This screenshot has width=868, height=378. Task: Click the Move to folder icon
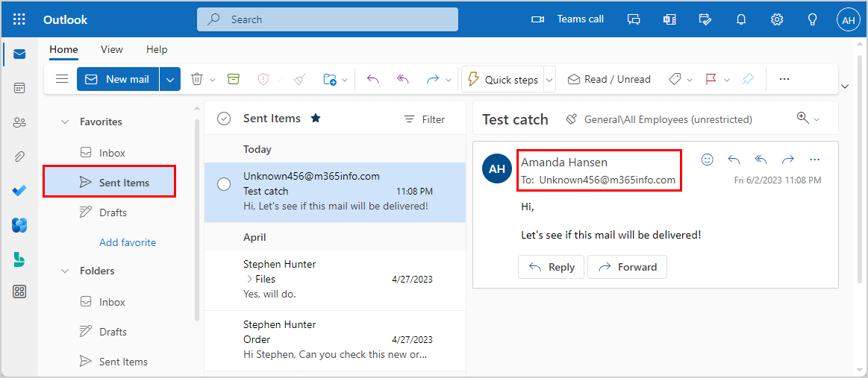(x=330, y=79)
